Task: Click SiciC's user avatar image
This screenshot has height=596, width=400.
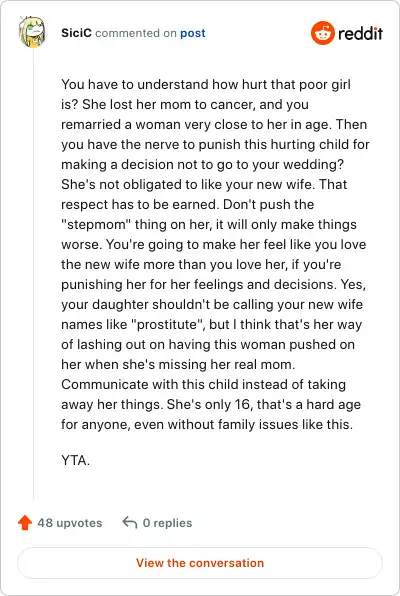Action: point(32,32)
